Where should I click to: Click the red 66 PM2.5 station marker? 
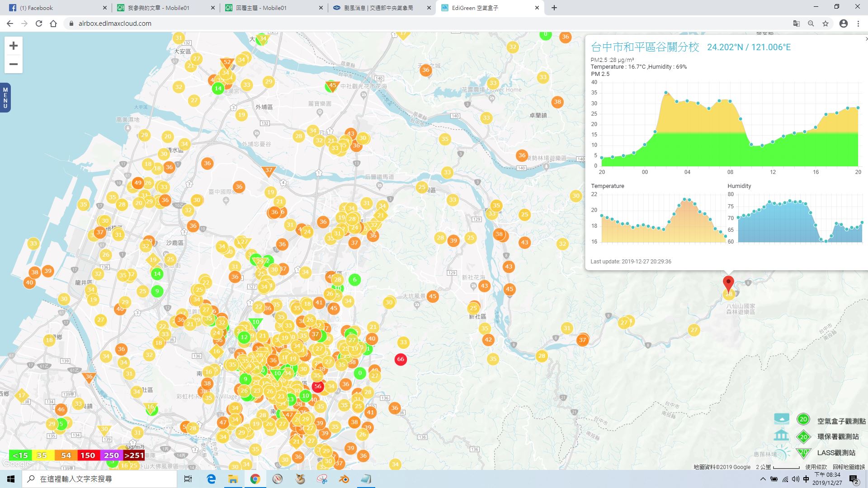tap(401, 359)
